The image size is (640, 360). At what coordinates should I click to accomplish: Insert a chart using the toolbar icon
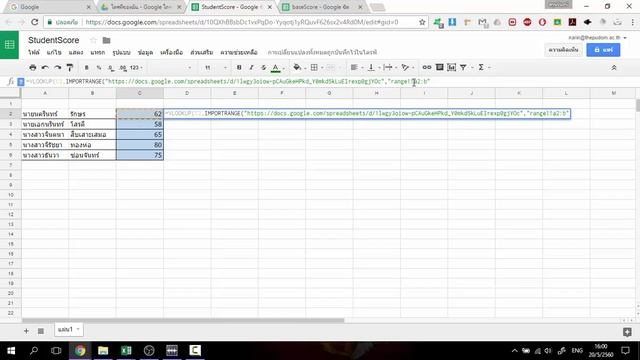451,67
